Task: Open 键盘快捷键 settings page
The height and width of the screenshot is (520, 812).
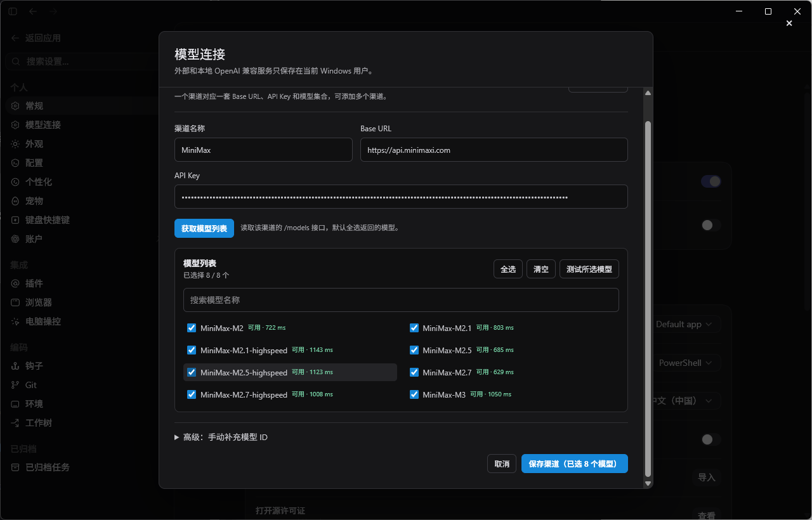Action: (x=81, y=220)
